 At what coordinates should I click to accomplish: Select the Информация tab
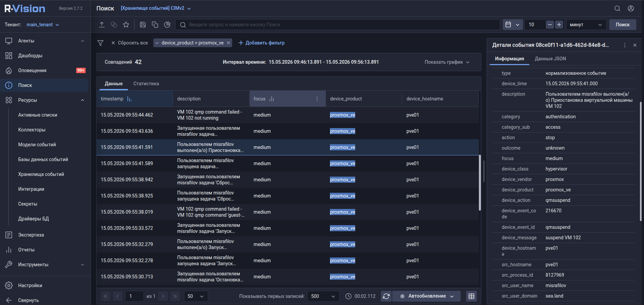[x=509, y=59]
